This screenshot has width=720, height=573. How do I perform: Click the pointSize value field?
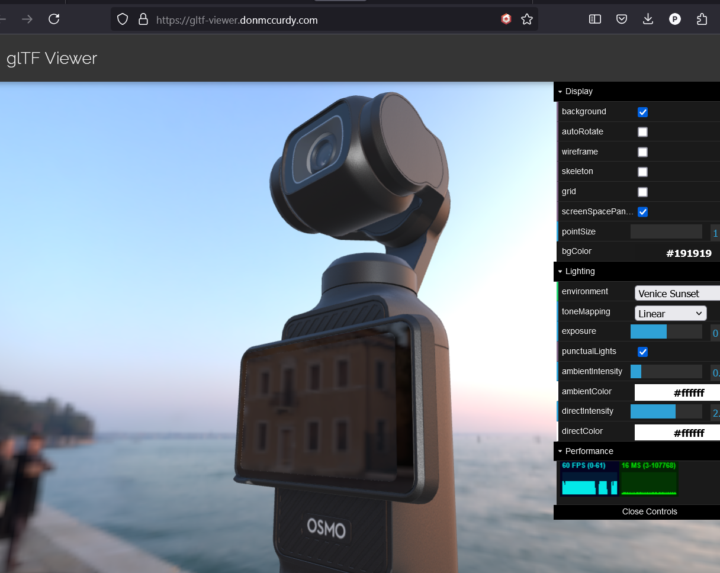tap(715, 233)
